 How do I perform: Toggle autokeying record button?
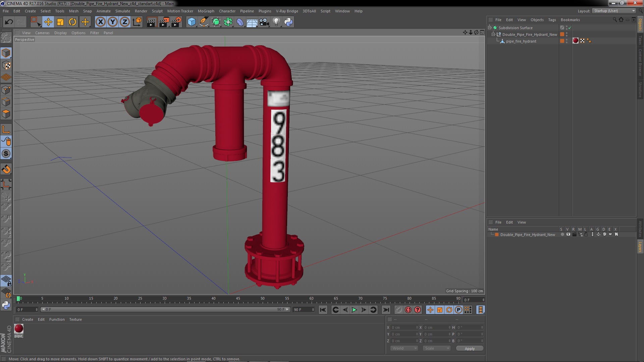408,310
